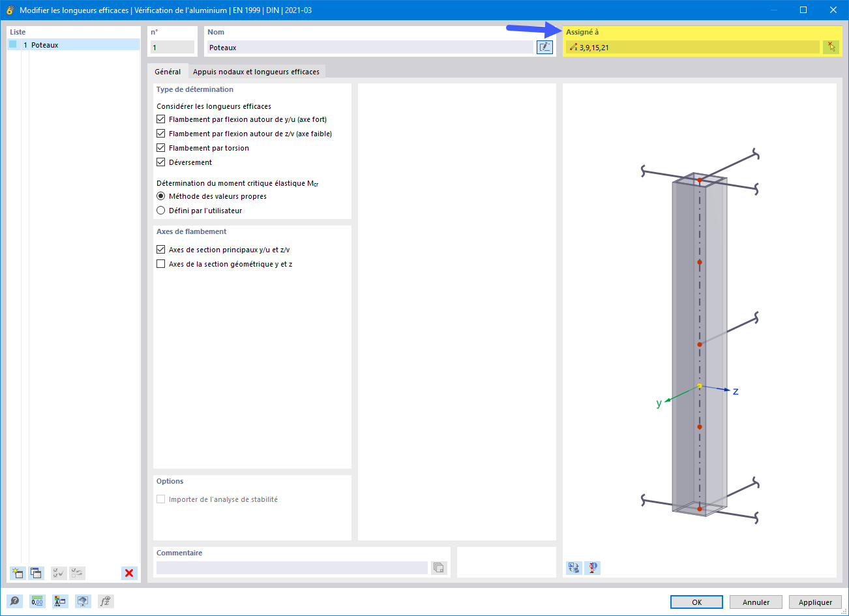
Task: Click the Axes de flambement heading
Action: pos(192,231)
